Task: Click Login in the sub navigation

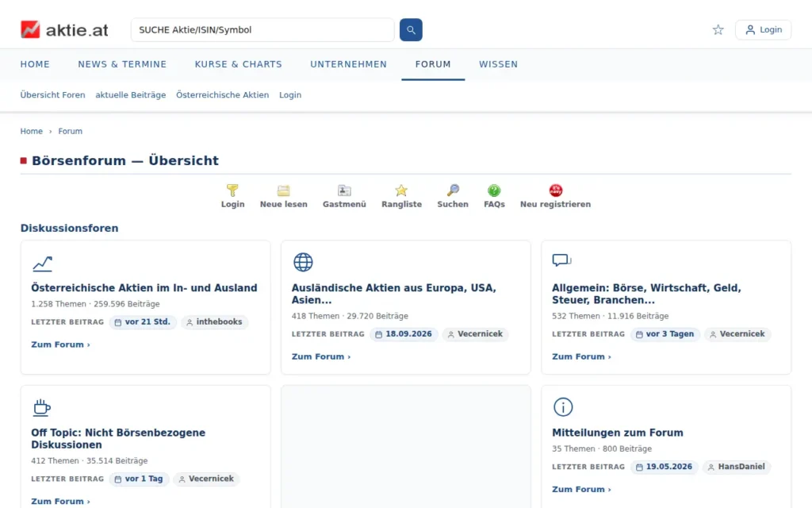Action: [290, 95]
